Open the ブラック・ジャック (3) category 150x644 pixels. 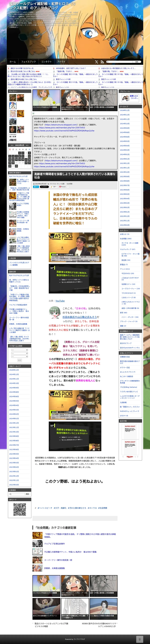point(129,321)
